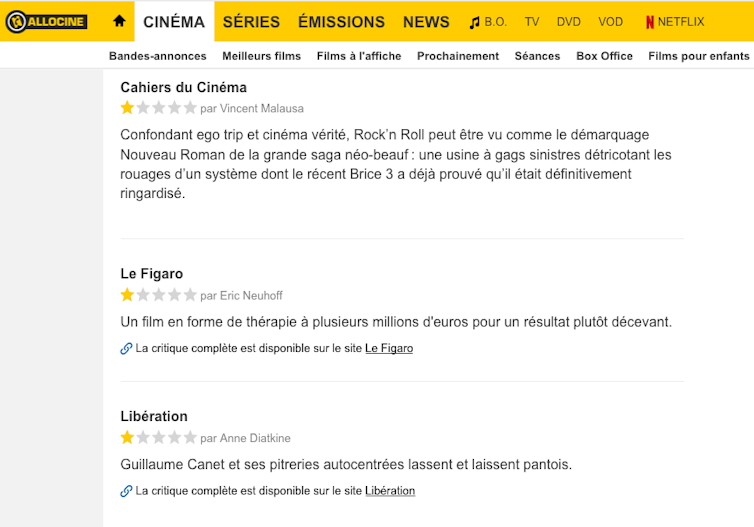Switch to the SÉRIES tab

(x=251, y=22)
